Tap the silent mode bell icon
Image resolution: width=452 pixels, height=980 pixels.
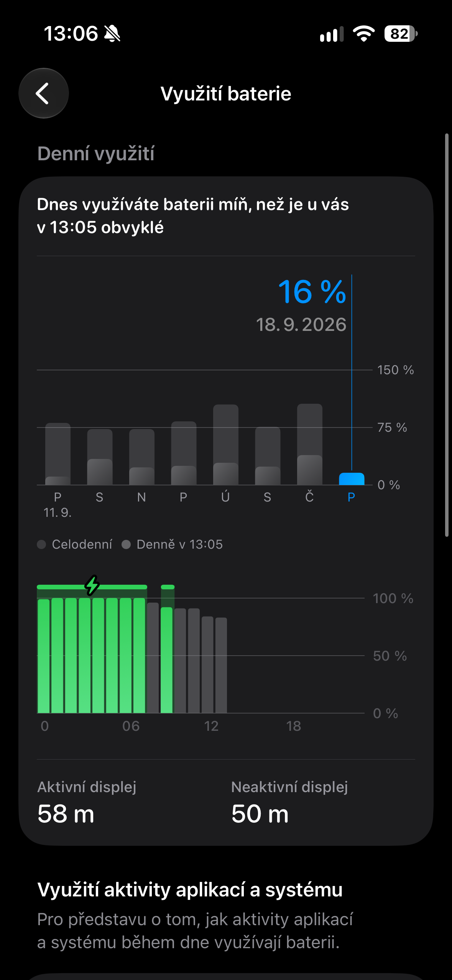pos(112,34)
